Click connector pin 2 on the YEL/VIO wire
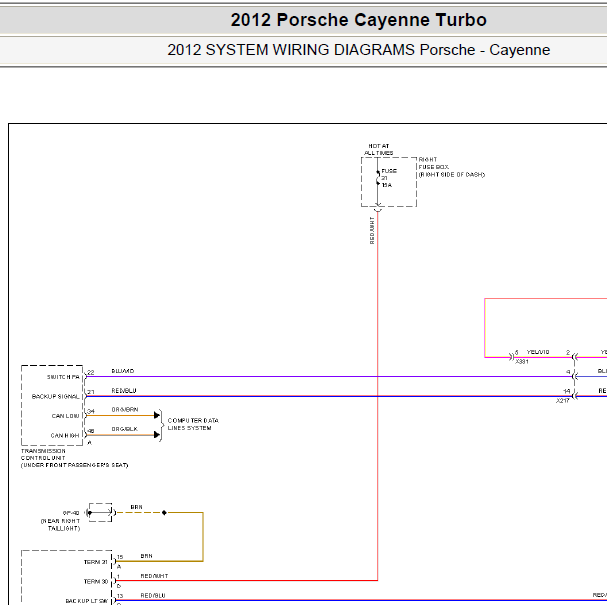This screenshot has height=605, width=607. 568,352
